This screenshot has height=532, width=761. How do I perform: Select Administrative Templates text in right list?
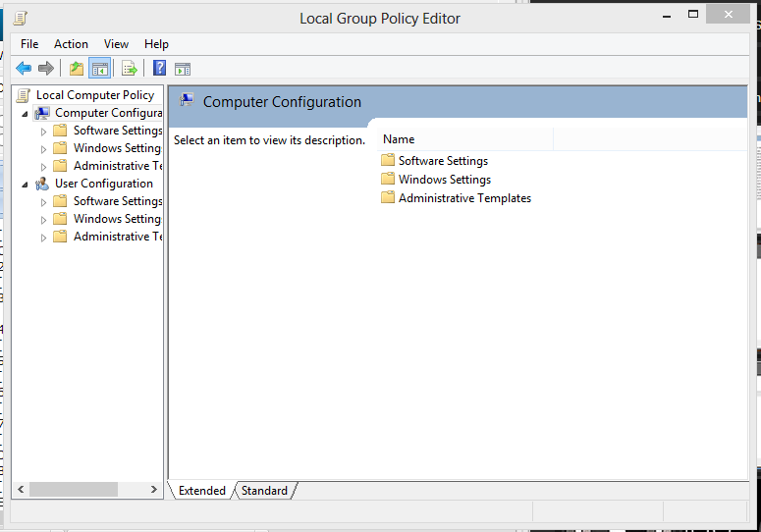[465, 198]
